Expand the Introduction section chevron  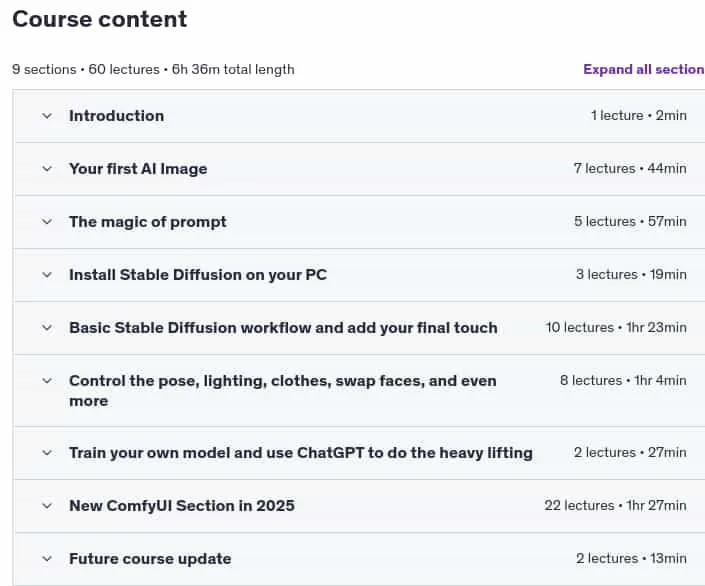tap(47, 116)
